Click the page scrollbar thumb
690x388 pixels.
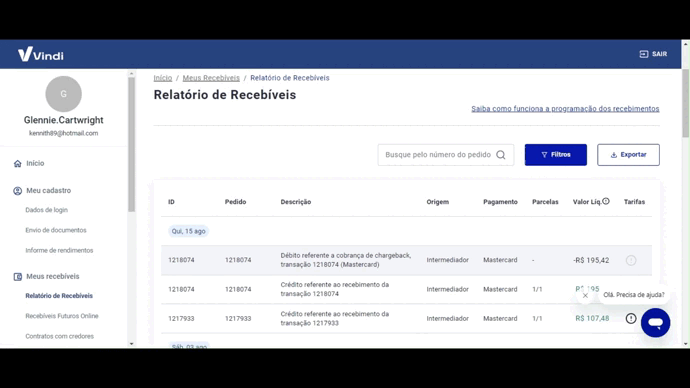click(x=686, y=103)
